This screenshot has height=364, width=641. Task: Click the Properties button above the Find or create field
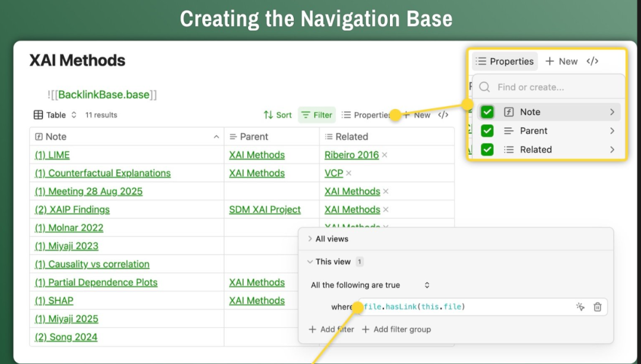pyautogui.click(x=504, y=61)
